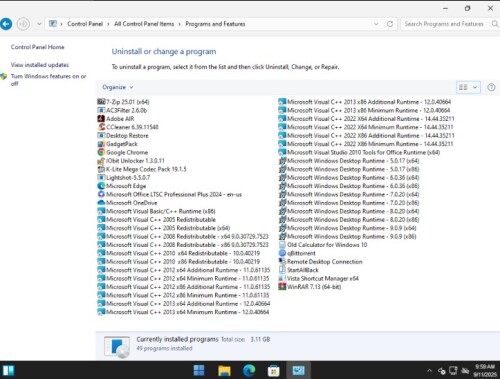
Task: Select the Vista Shortcut Manager icon
Action: tap(282, 278)
